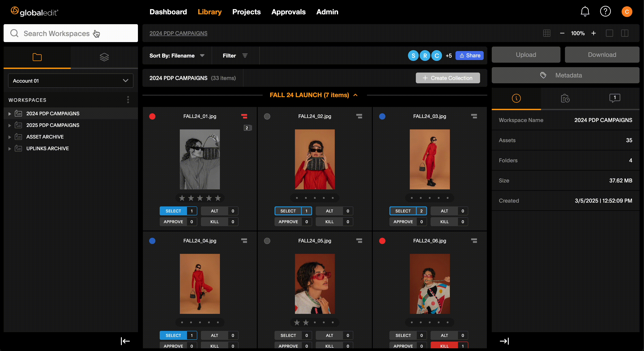Click blue color label on FALL24_03.jpg
644x351 pixels.
tap(382, 116)
